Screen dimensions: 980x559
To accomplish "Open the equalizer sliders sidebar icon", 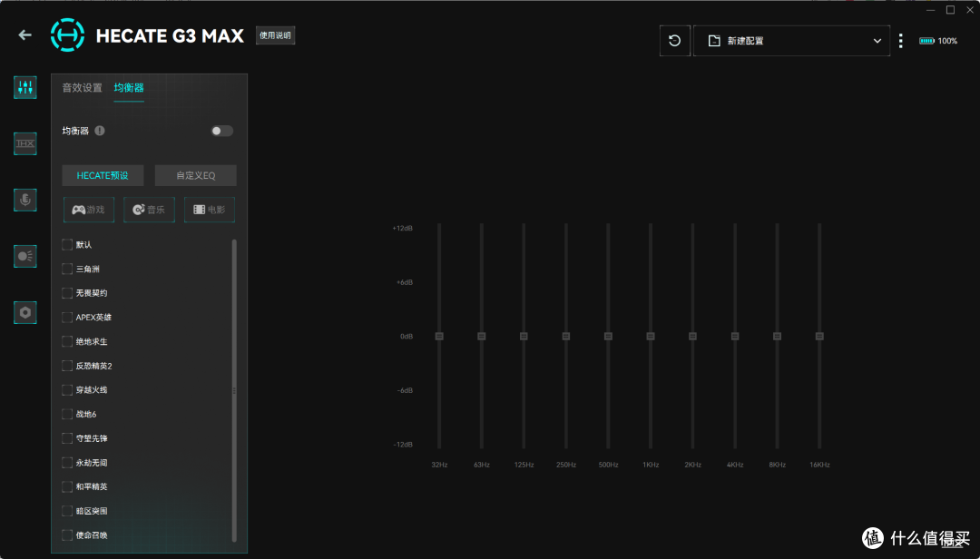I will (25, 87).
